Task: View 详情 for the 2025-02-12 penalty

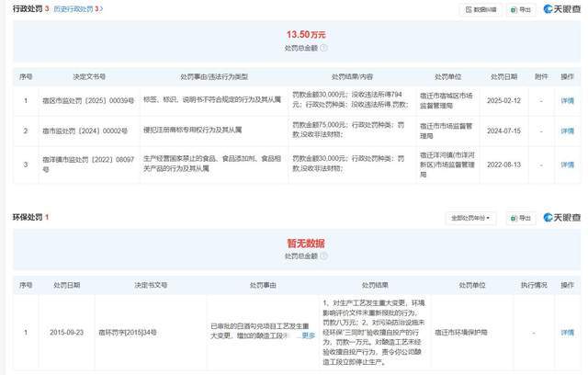Action: click(x=567, y=100)
